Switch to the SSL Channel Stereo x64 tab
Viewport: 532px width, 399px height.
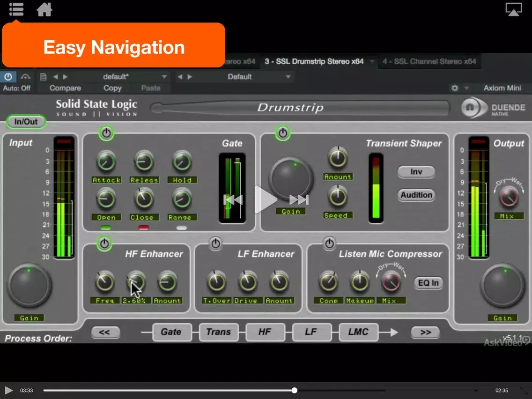pos(429,61)
